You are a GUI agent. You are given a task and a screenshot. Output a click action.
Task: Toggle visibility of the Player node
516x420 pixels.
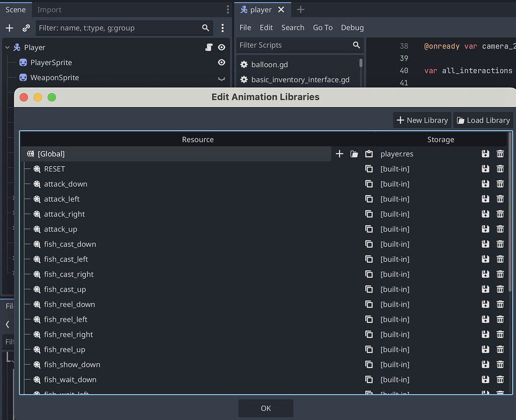coord(221,47)
